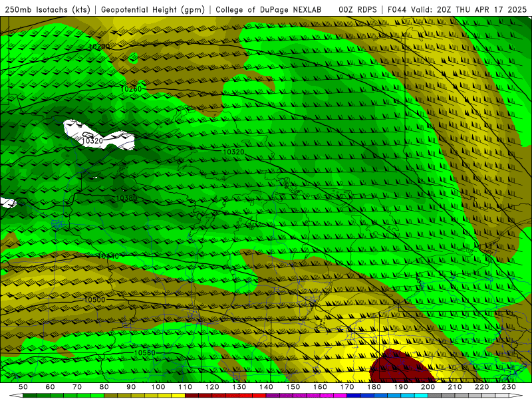
Task: Click the 10320 contour label over green area
Action: point(234,152)
